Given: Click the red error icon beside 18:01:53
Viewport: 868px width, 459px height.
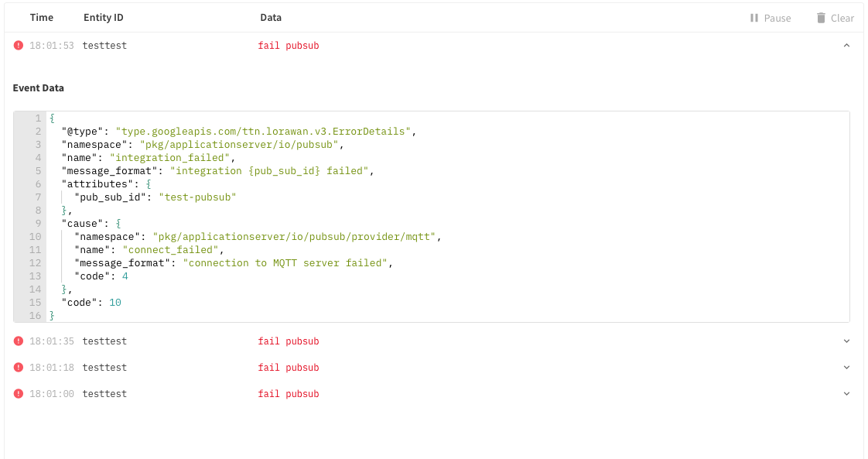Looking at the screenshot, I should 18,45.
